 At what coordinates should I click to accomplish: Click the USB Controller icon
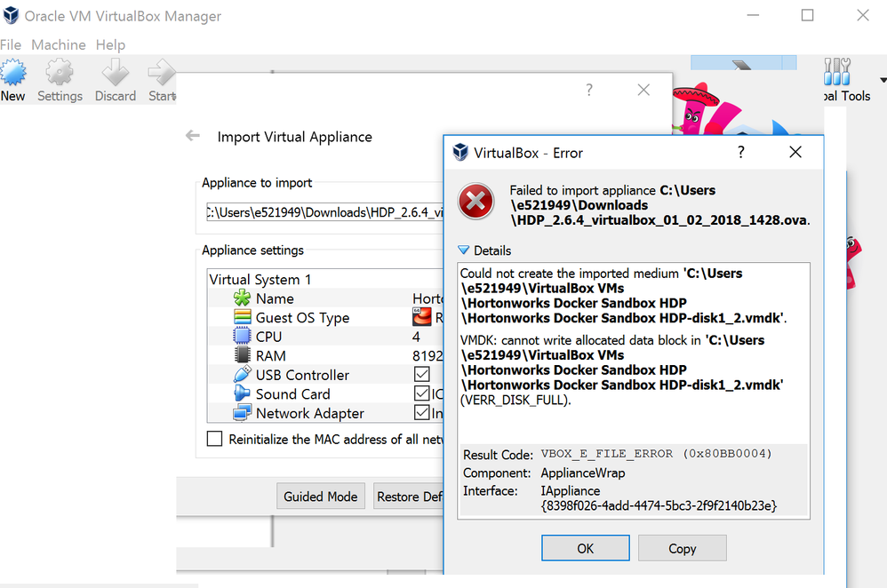(242, 374)
